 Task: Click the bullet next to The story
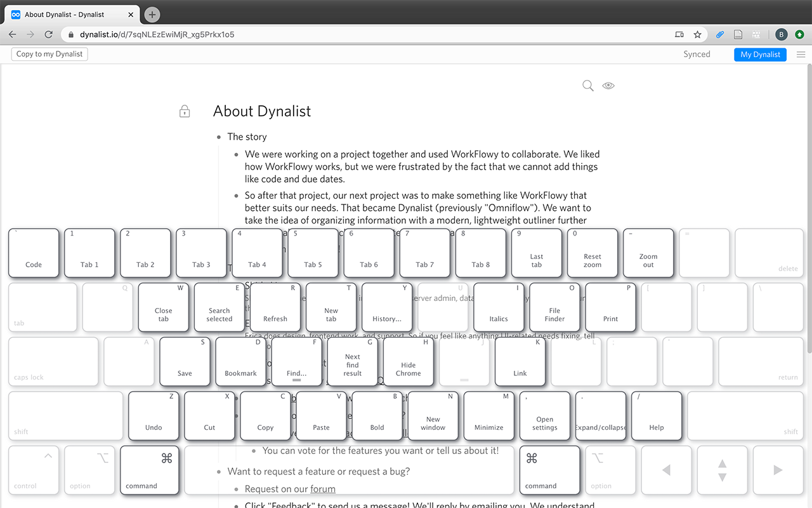[219, 137]
